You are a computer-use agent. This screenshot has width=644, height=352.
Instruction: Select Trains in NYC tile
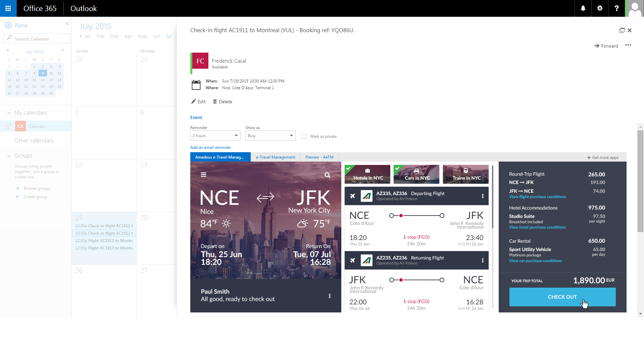[466, 174]
